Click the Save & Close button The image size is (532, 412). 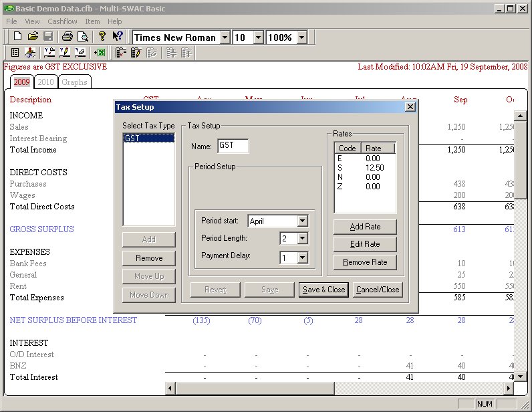(x=323, y=290)
